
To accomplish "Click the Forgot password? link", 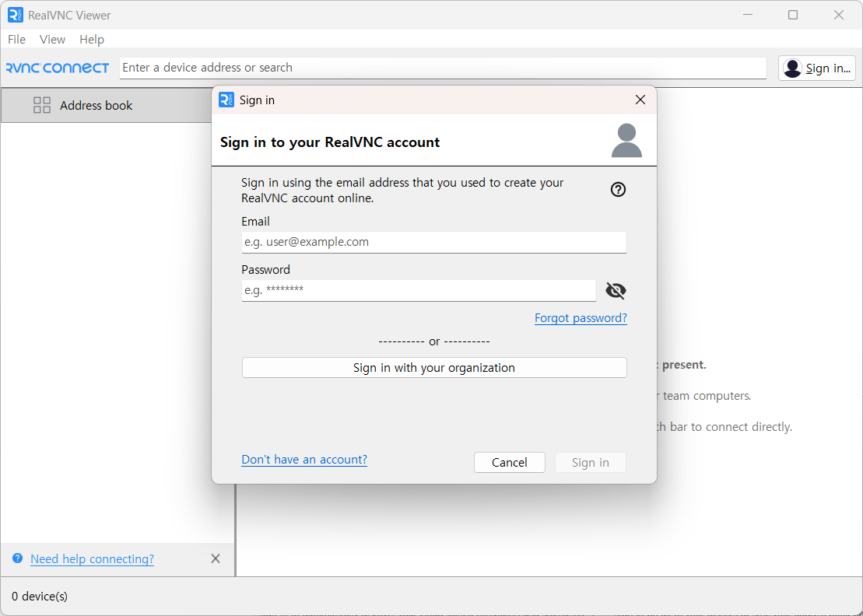I will pos(581,318).
